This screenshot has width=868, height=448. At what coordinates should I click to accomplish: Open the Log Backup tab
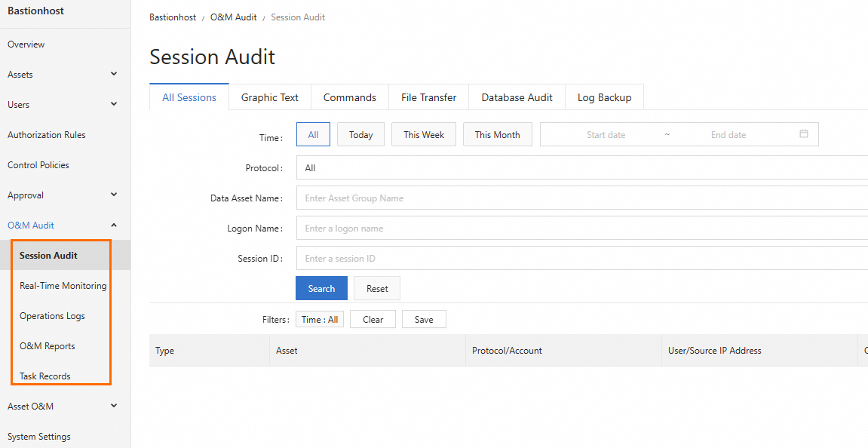(604, 97)
